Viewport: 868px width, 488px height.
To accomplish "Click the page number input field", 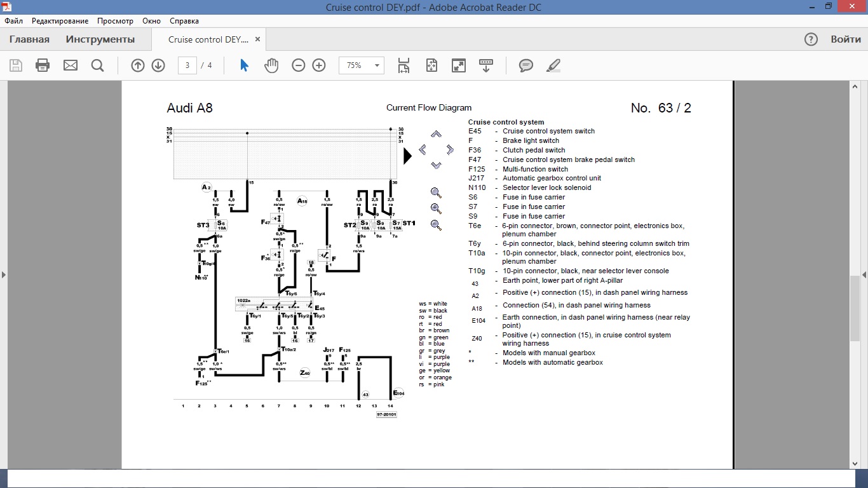I will pyautogui.click(x=187, y=65).
